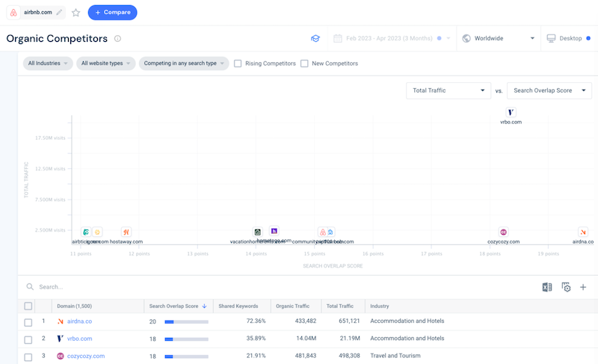Edit the airbnb.com domain with pencil icon
Viewport: 598px width, 364px height.
pos(59,12)
